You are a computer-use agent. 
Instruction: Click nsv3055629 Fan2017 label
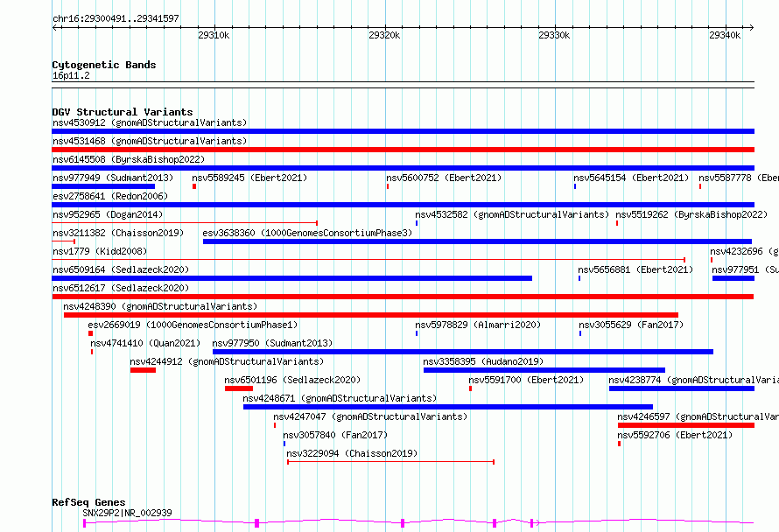pyautogui.click(x=631, y=325)
